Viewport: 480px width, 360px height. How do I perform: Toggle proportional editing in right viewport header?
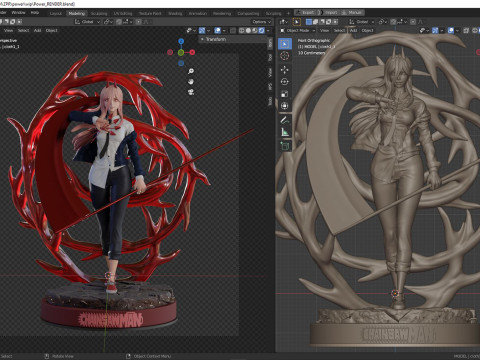tap(413, 22)
